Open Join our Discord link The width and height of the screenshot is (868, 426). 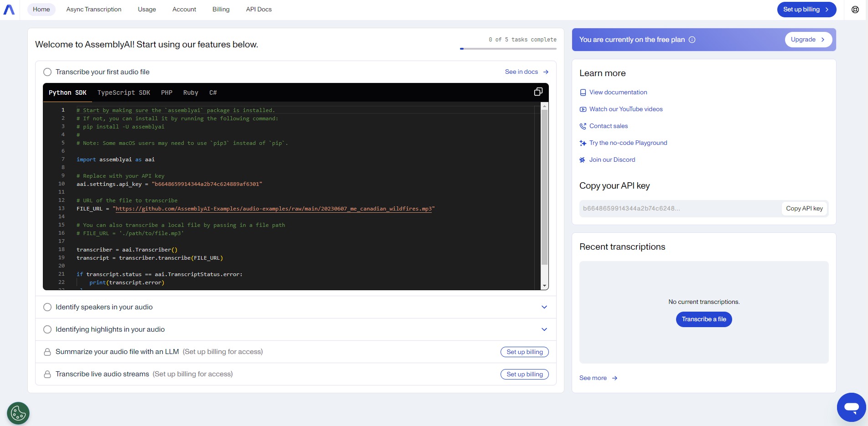pyautogui.click(x=612, y=160)
